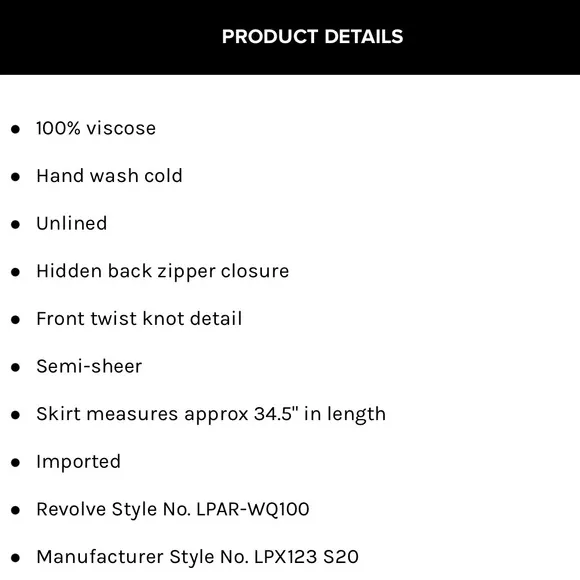
Task: Click bullet next to Semi-sheer
Action: tap(15, 367)
